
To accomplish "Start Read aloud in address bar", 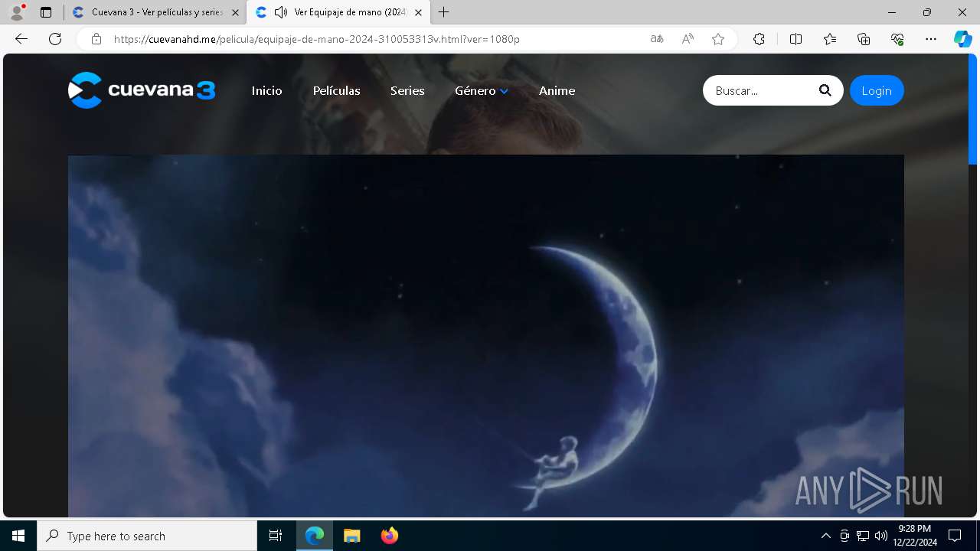I will 688,39.
